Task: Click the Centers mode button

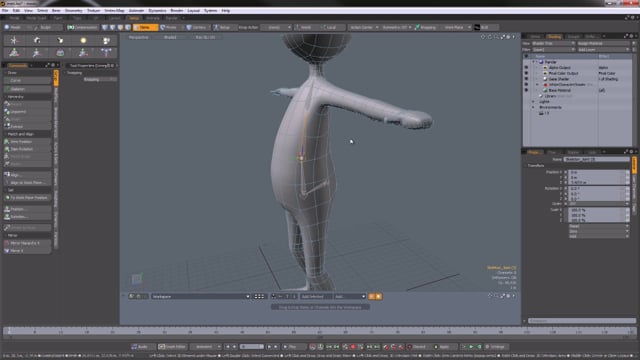Action: point(197,27)
